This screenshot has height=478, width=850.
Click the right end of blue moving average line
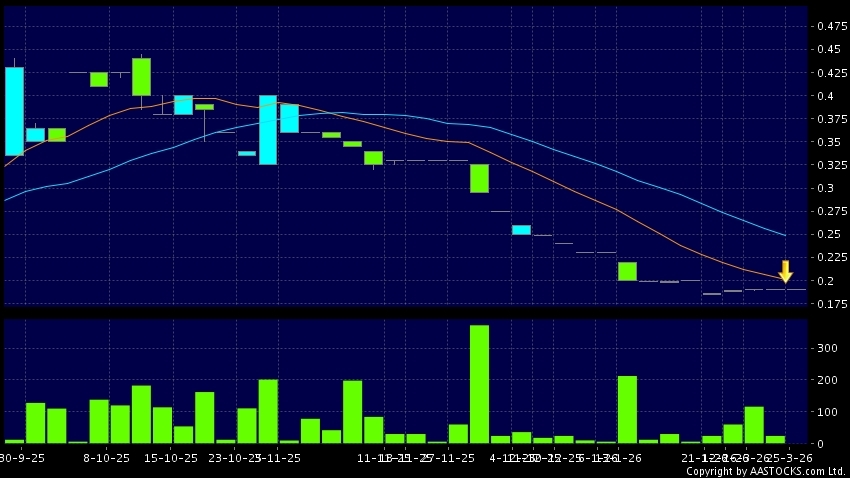tap(785, 235)
